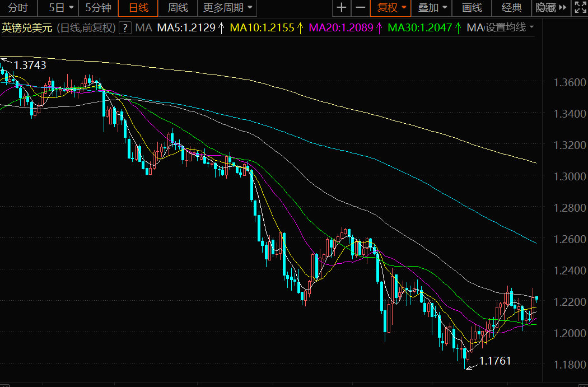Open the 复权 adjustment dropdown

click(x=391, y=7)
